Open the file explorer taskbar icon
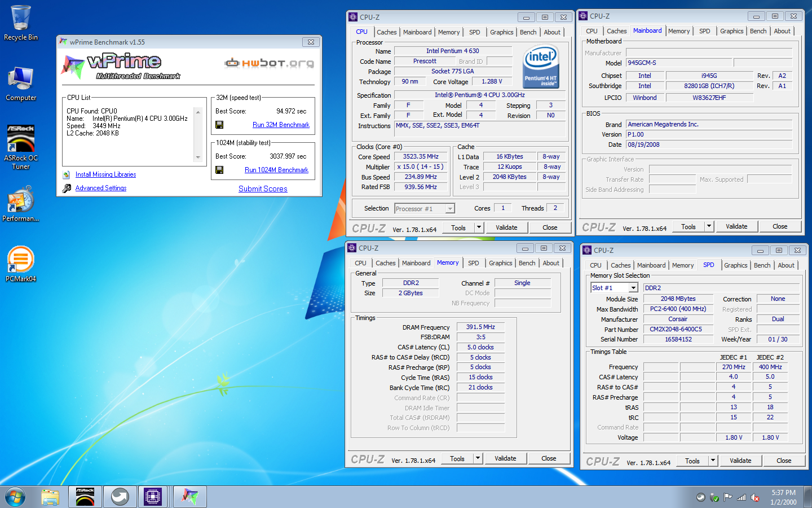The image size is (812, 508). (50, 497)
